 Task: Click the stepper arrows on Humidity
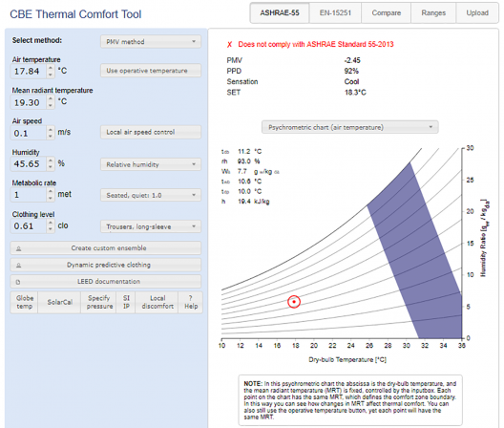51,163
